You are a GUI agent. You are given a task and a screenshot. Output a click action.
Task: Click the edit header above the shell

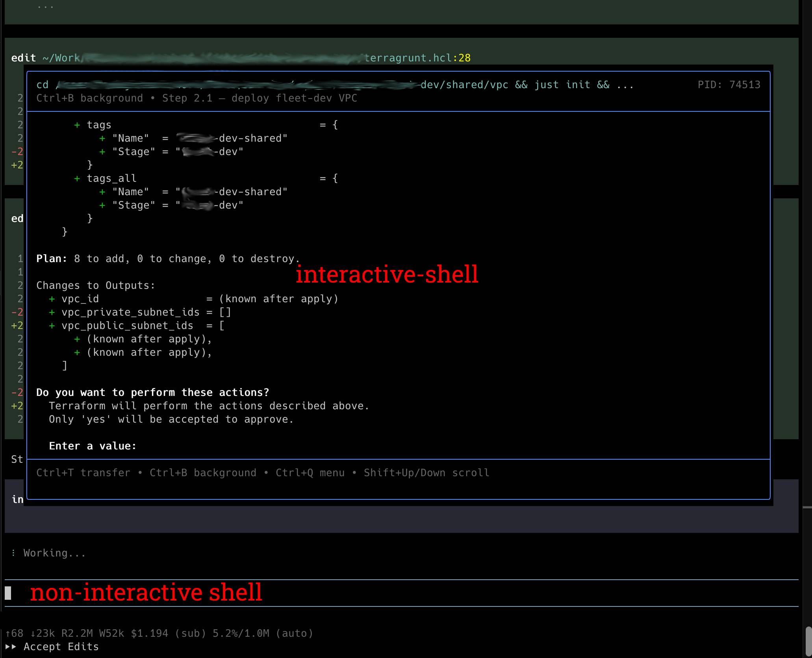coord(22,57)
